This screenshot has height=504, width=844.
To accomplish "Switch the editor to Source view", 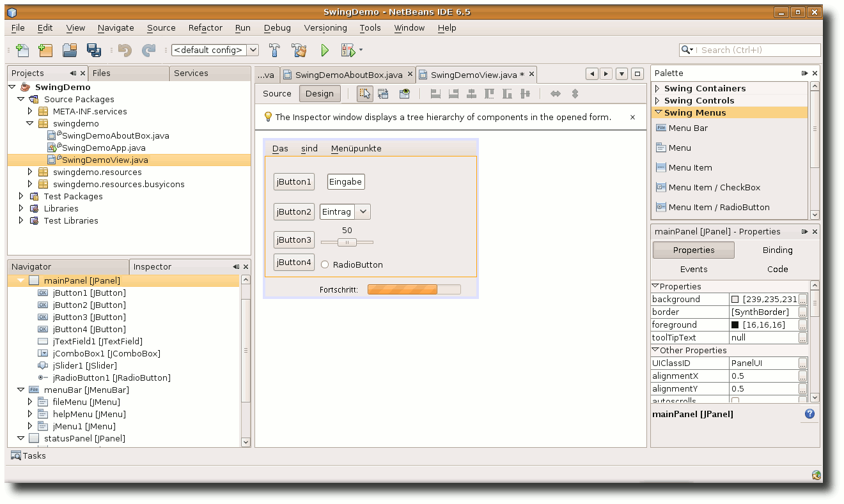I will pyautogui.click(x=277, y=93).
